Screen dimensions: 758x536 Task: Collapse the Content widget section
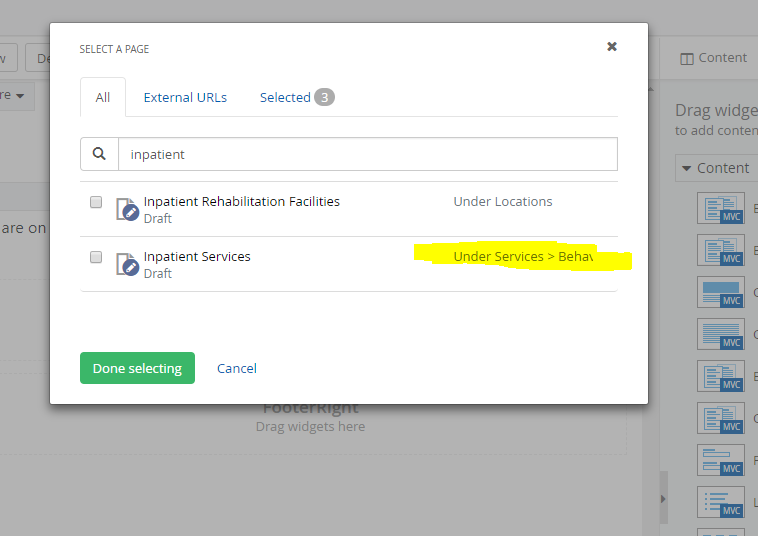(x=716, y=168)
